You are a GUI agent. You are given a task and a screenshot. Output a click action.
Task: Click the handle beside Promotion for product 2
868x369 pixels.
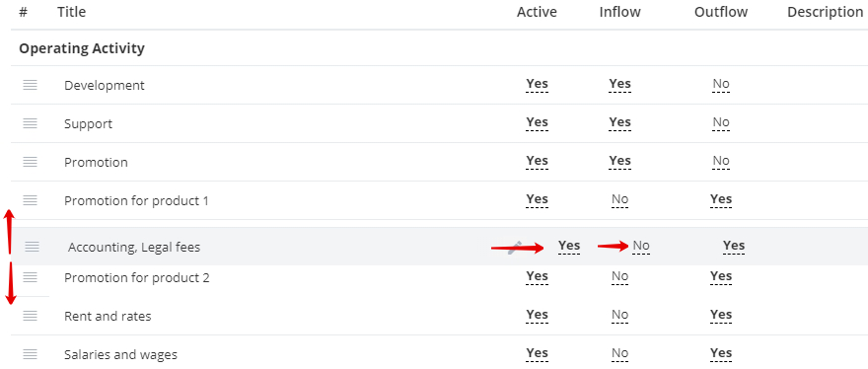(x=30, y=277)
